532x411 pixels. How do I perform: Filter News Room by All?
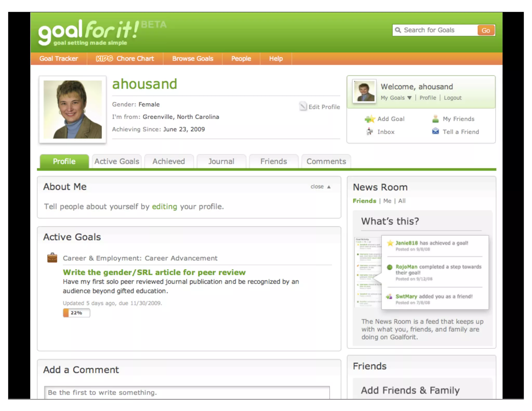[x=402, y=201]
